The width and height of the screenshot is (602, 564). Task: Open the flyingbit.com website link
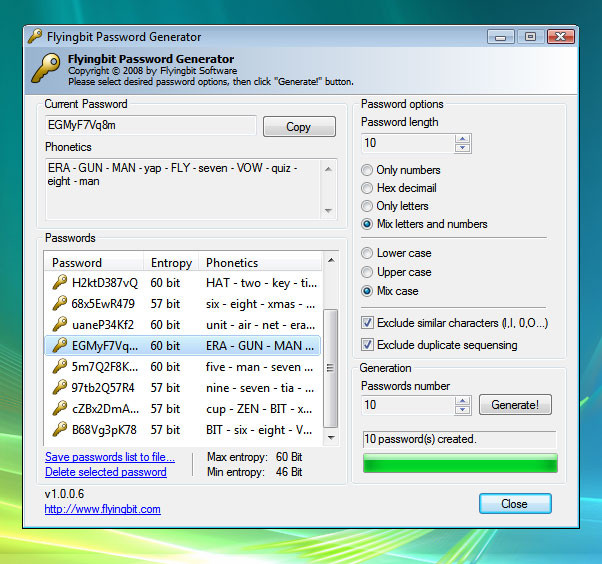tap(103, 509)
